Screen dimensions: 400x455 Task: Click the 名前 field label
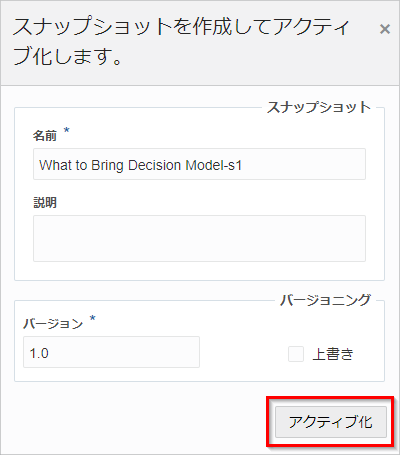click(x=45, y=136)
